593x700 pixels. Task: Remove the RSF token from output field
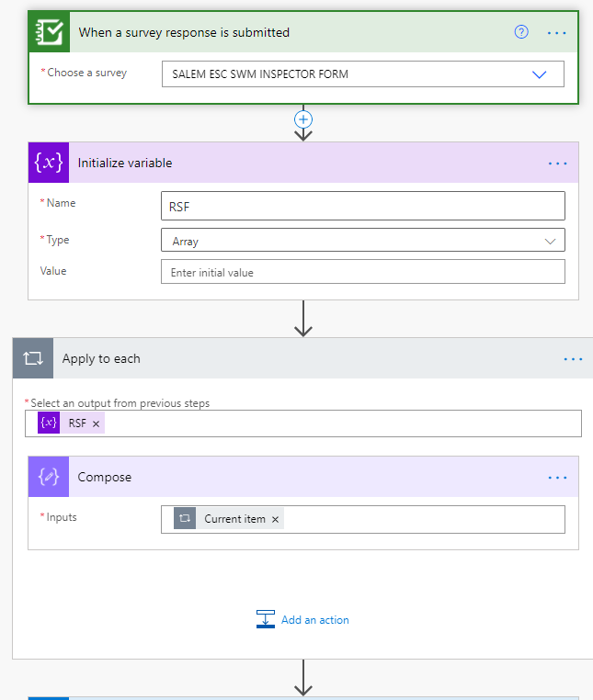pos(96,423)
